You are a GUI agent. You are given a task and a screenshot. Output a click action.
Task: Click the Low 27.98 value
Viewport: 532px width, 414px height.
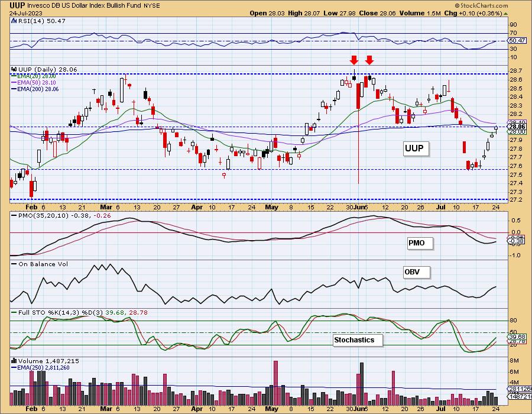[x=339, y=13]
